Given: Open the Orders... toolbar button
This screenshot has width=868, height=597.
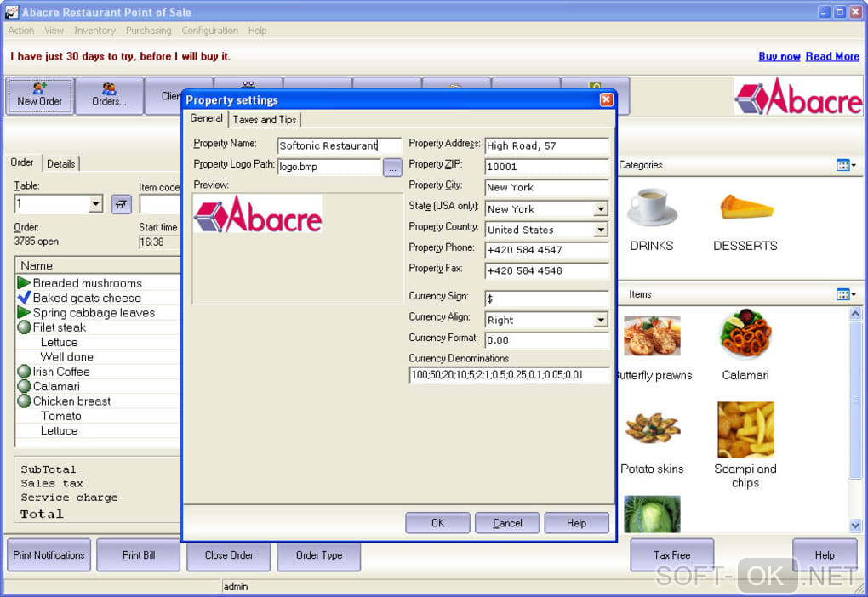Looking at the screenshot, I should pyautogui.click(x=109, y=96).
